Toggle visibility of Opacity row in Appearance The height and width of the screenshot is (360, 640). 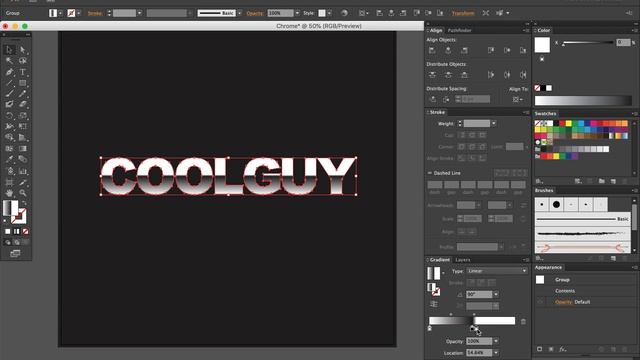click(540, 302)
